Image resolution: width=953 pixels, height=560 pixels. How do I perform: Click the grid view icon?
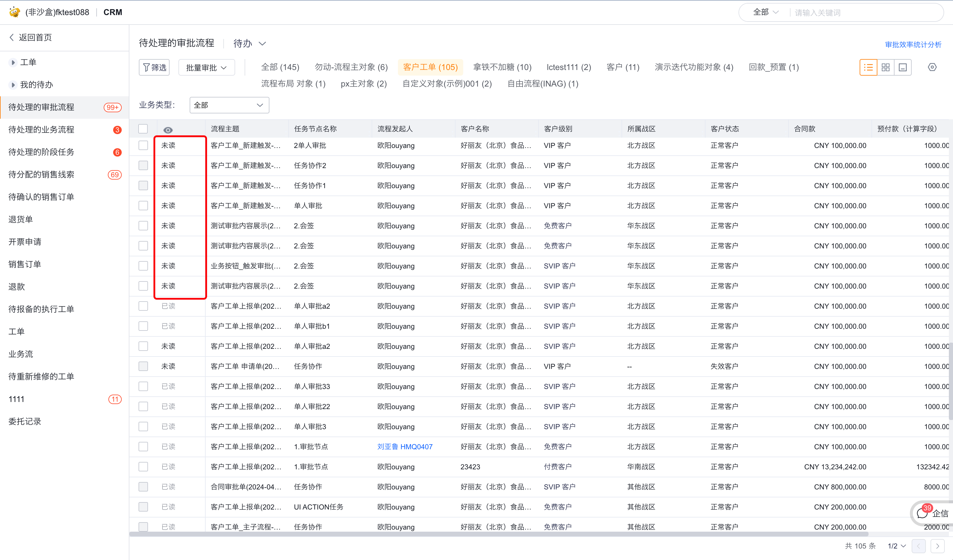coord(886,68)
